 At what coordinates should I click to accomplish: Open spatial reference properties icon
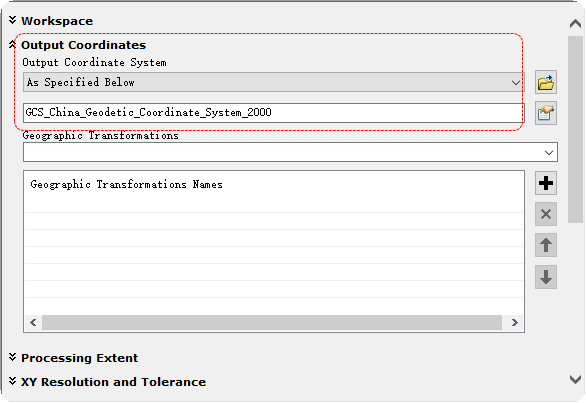546,113
